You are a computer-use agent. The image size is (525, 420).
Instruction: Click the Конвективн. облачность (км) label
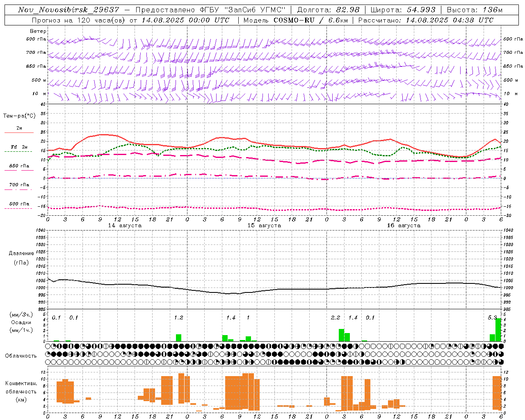pyautogui.click(x=21, y=391)
